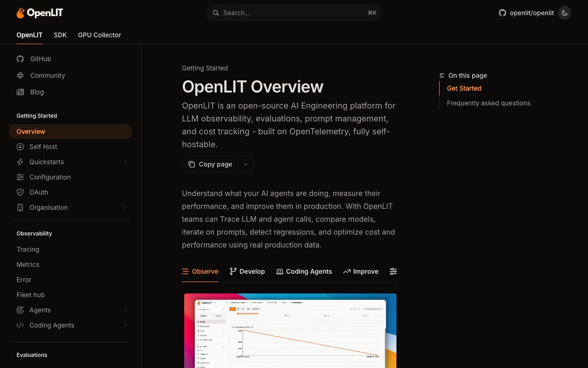Viewport: 588px width, 368px height.
Task: Click the On this page list icon
Action: tap(442, 75)
